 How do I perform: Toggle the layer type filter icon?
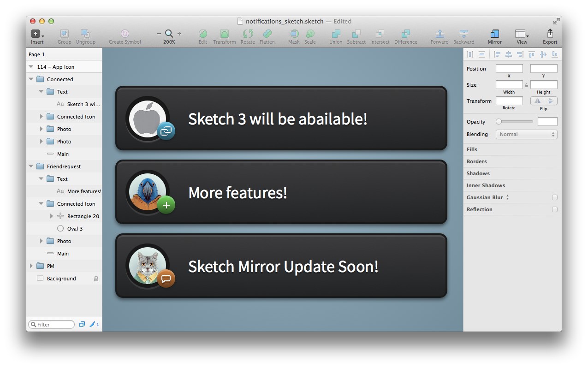click(x=82, y=324)
